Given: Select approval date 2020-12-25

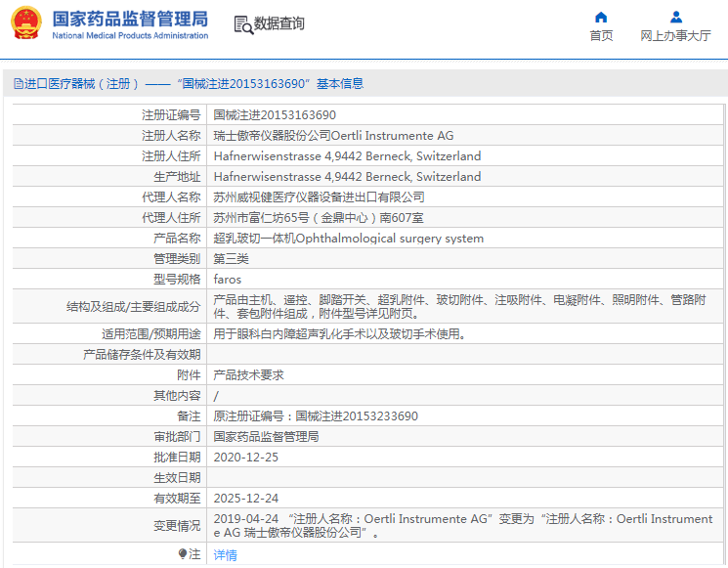Looking at the screenshot, I should click(x=245, y=458).
